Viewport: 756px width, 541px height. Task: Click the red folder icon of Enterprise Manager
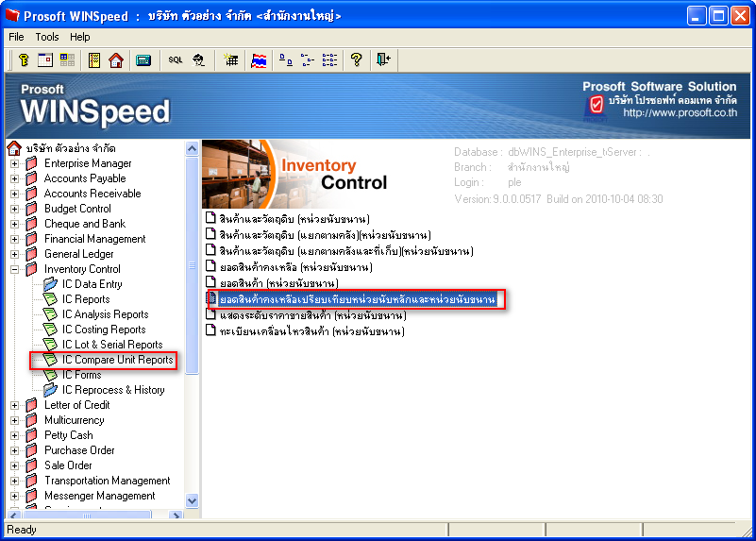[x=32, y=163]
